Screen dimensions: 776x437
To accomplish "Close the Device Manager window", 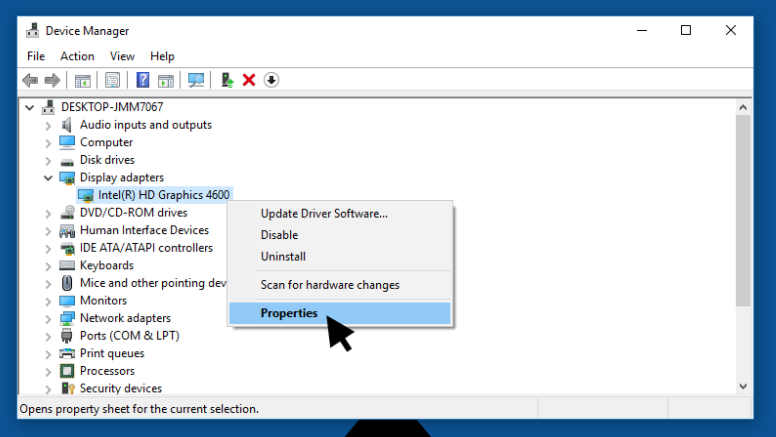I will pyautogui.click(x=730, y=30).
